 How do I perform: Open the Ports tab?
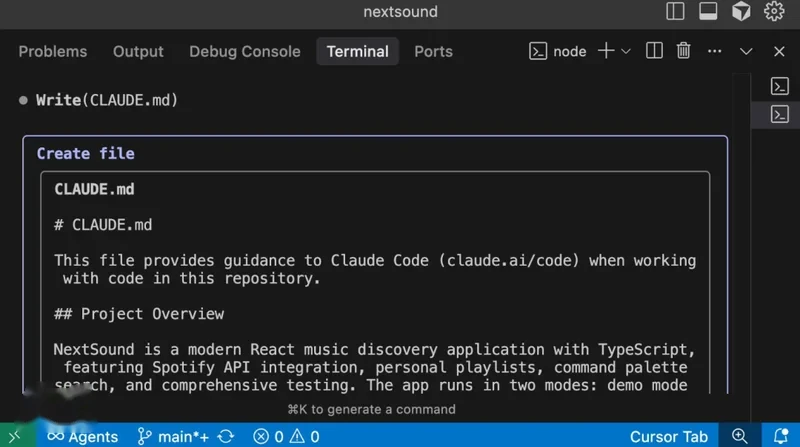(x=433, y=52)
